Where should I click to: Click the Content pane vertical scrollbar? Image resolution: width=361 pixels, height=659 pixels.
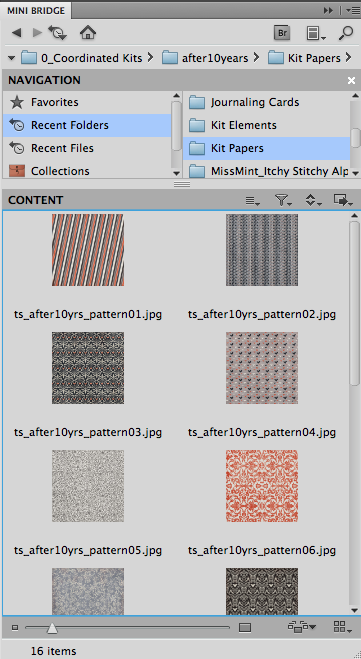coord(354,303)
